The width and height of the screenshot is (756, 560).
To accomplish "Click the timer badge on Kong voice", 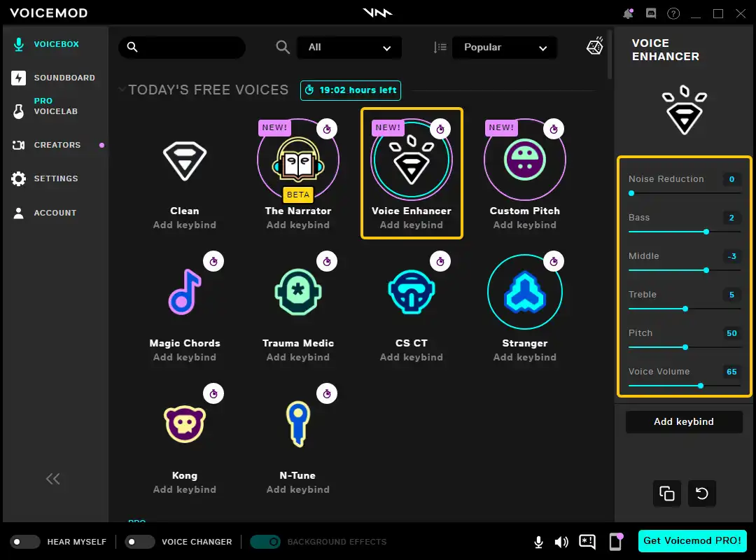I will [213, 394].
